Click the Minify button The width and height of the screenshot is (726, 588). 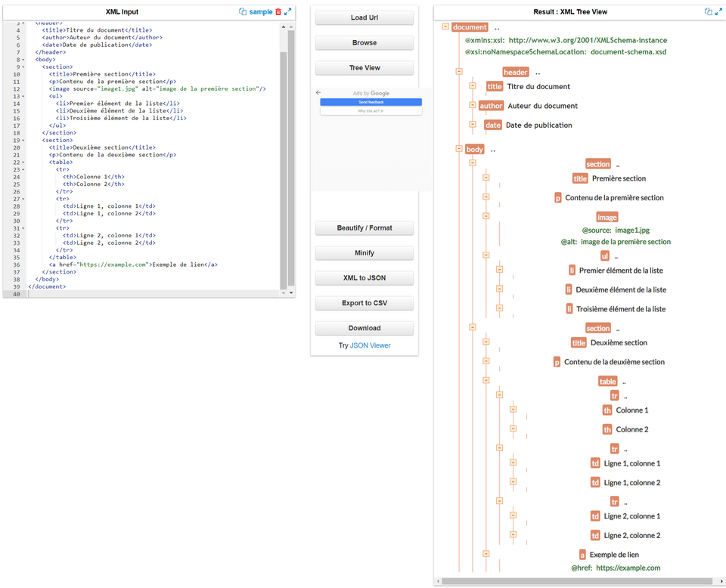(365, 253)
